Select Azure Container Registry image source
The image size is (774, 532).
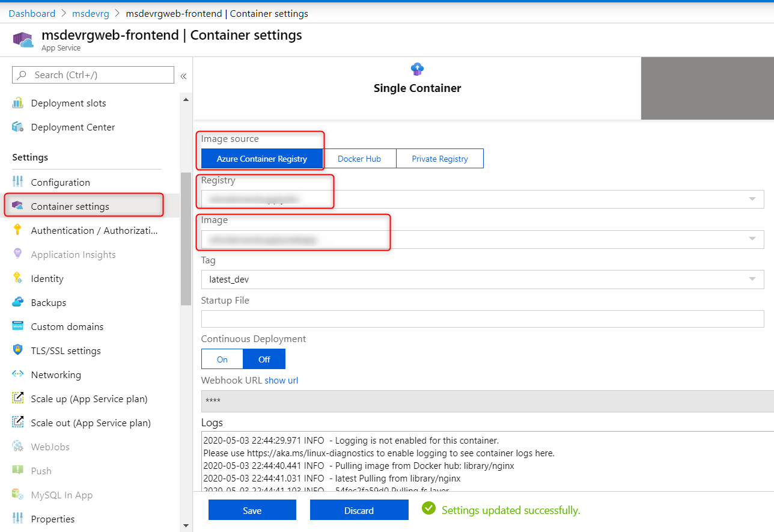(262, 159)
